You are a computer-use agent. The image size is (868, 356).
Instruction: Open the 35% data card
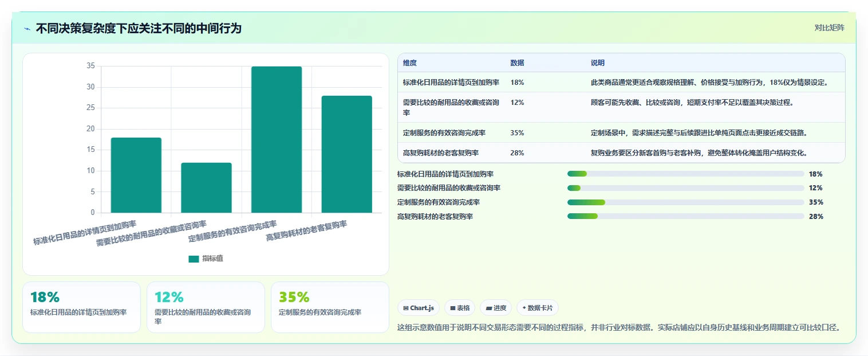pyautogui.click(x=330, y=307)
